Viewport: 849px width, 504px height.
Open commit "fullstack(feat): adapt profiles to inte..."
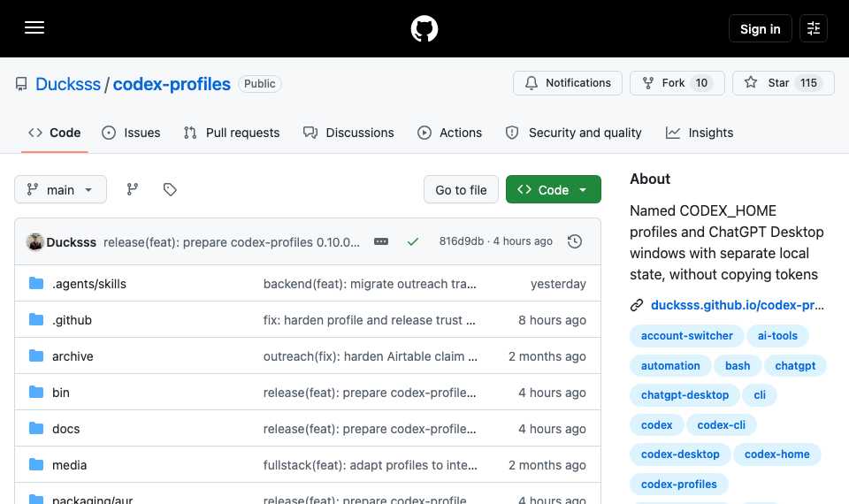(x=371, y=465)
